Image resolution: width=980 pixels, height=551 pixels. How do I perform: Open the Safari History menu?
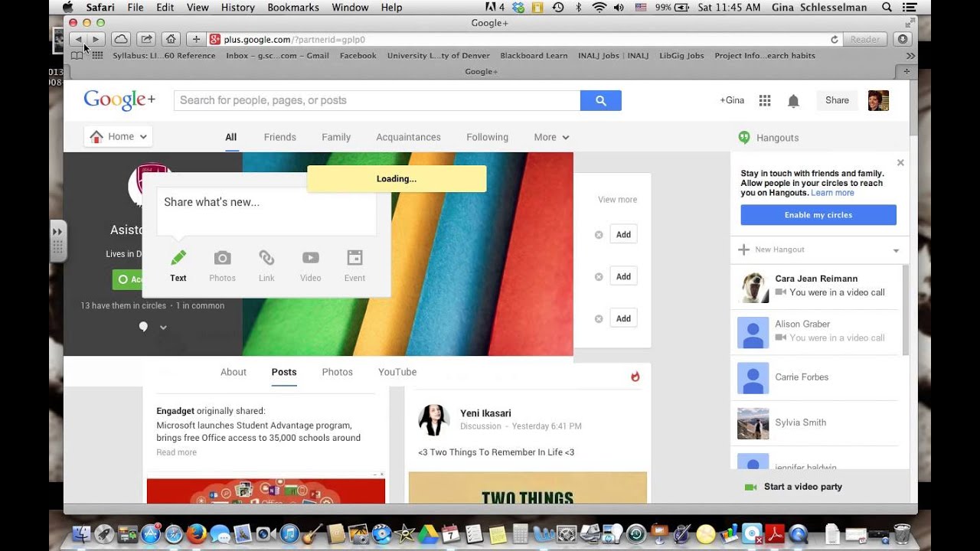click(237, 8)
